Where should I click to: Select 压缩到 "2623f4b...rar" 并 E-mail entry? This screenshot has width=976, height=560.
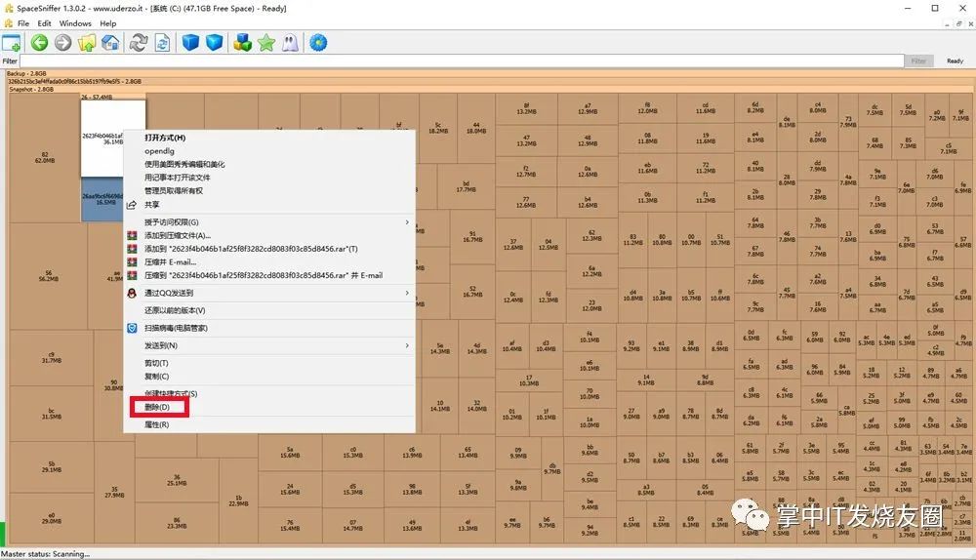[264, 275]
